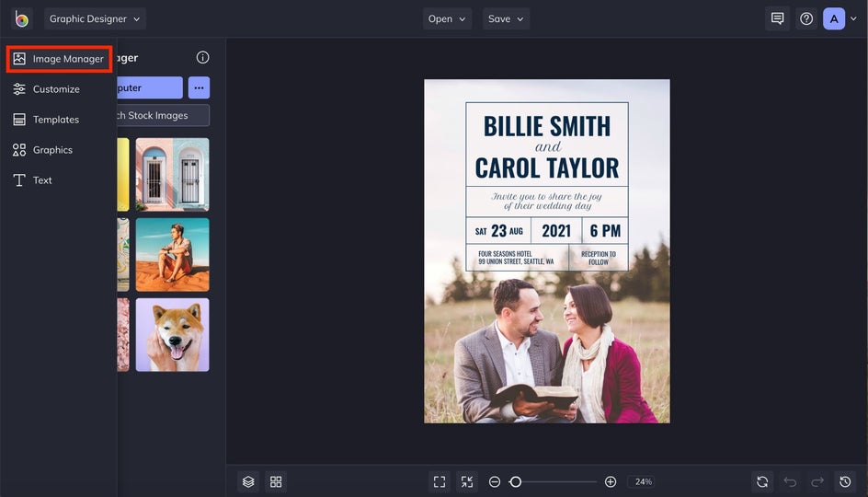Select the yellow image thumbnail
This screenshot has width=868, height=497.
123,175
